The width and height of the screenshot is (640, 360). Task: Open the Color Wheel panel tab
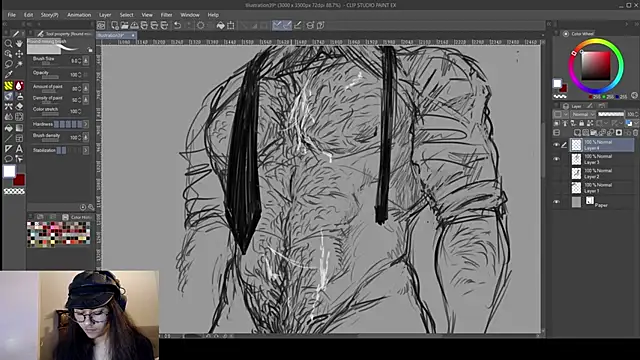coord(579,34)
